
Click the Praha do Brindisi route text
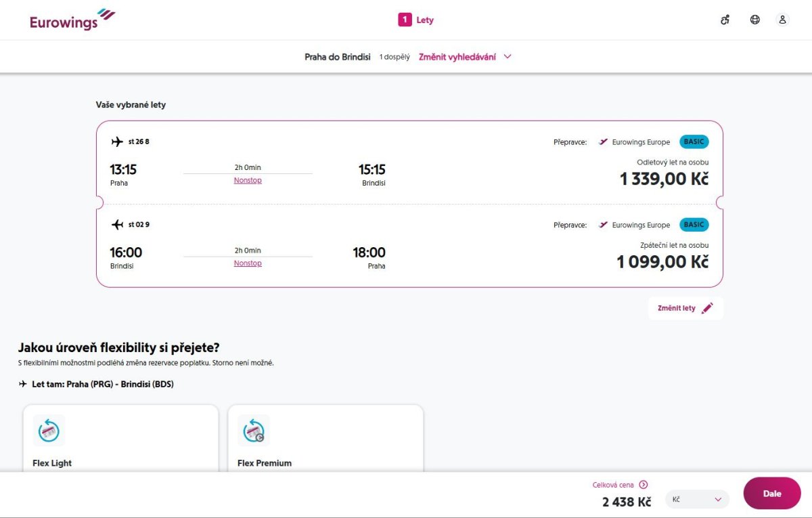click(x=338, y=57)
